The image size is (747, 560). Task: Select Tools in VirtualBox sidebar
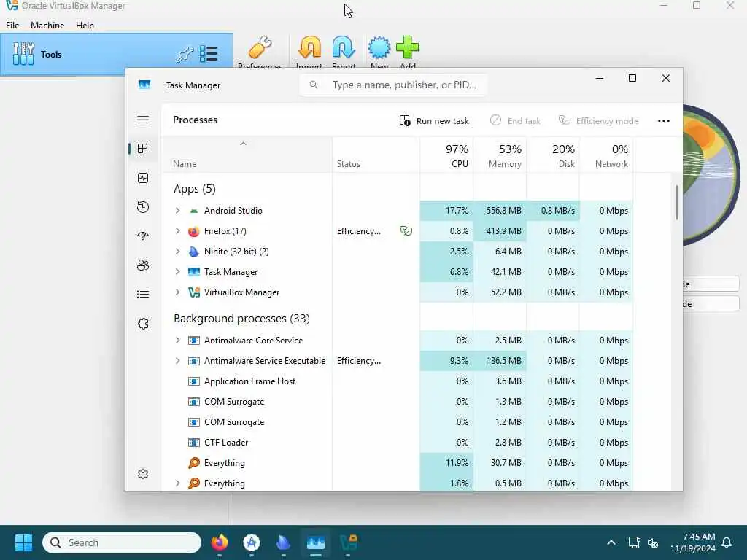tap(117, 54)
